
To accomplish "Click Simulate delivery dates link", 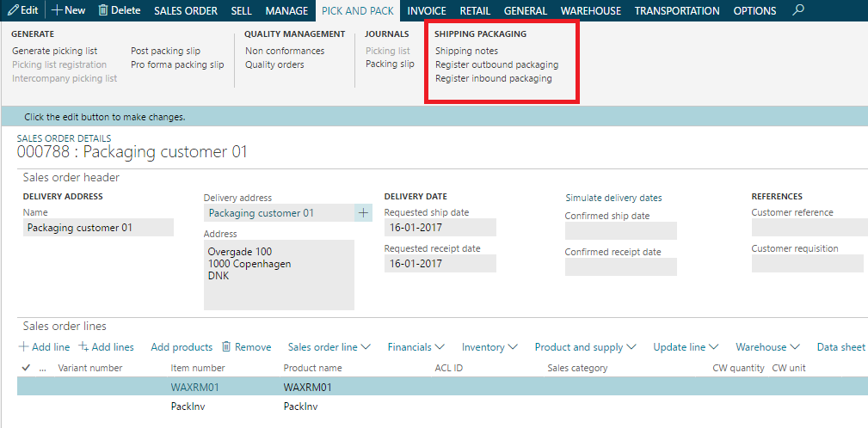I will 613,198.
